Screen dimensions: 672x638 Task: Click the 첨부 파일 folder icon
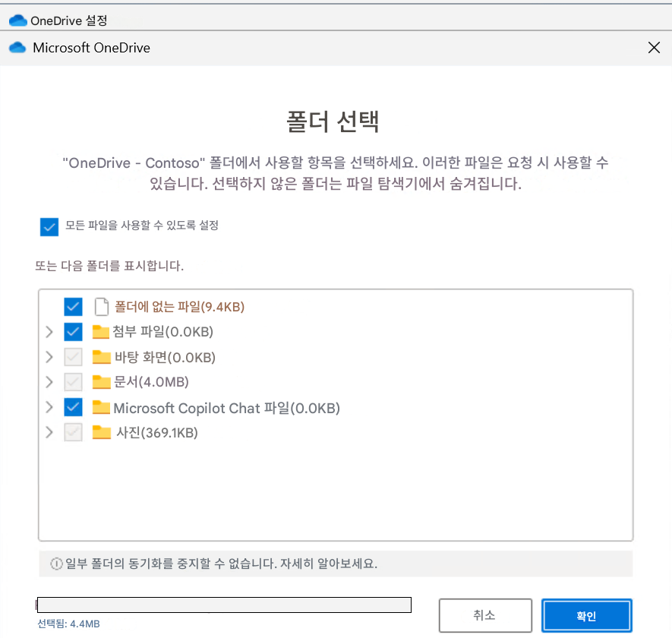pos(101,331)
